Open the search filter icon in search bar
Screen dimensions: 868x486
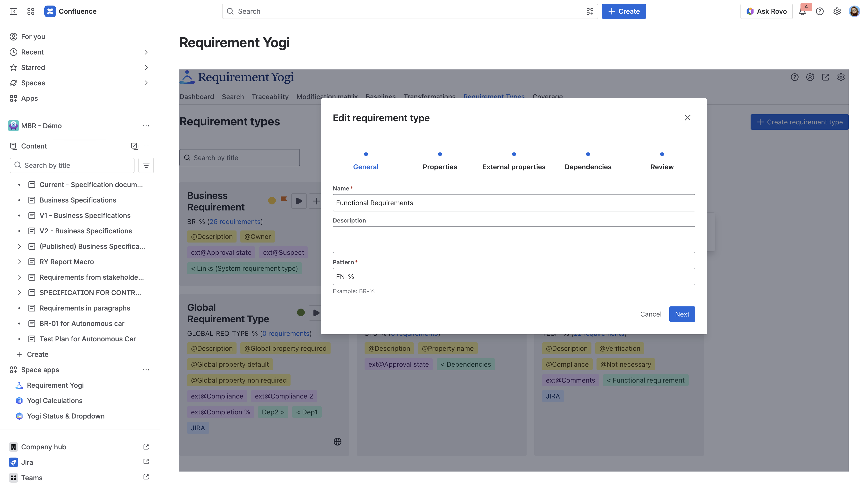590,12
